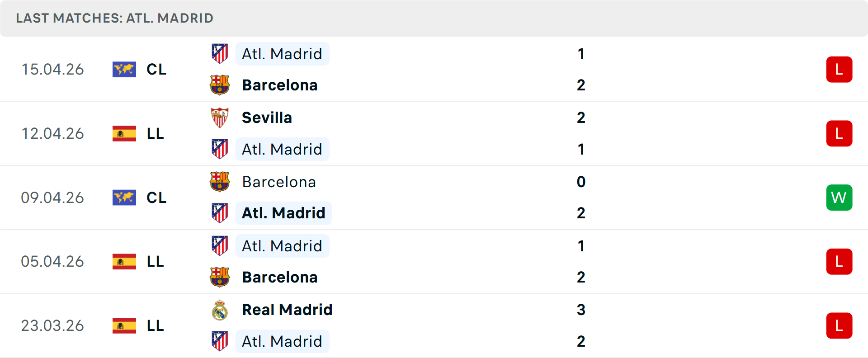
Task: Click the red L badge for the Barcelona away loss
Action: 840,69
